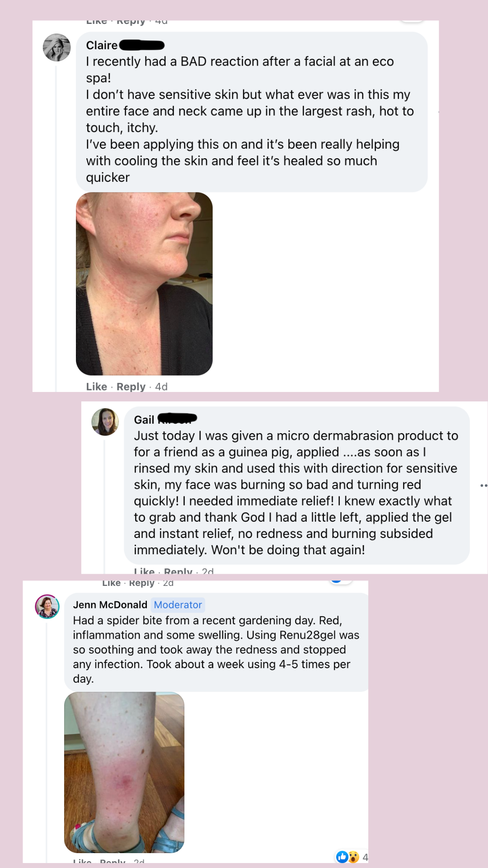Click the 4d timestamp under Claire's photo

coord(161,387)
